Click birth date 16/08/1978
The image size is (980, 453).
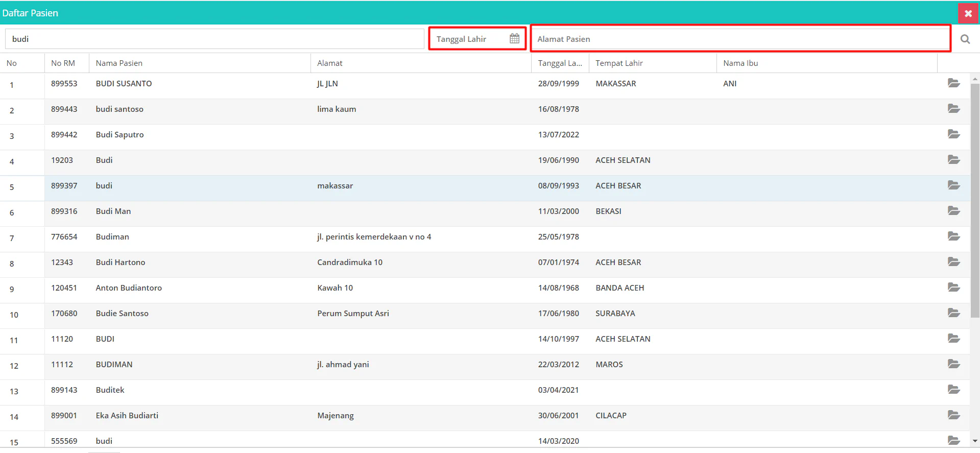[x=558, y=109]
